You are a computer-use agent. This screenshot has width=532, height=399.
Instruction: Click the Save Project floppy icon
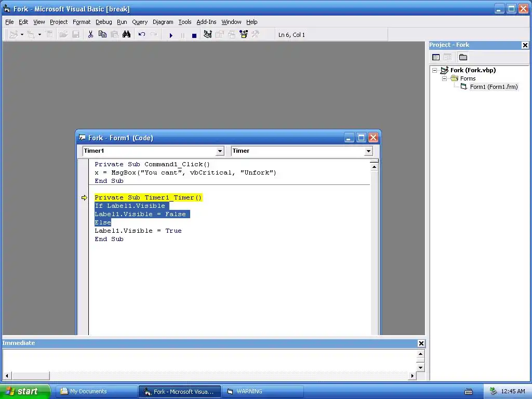pyautogui.click(x=76, y=35)
